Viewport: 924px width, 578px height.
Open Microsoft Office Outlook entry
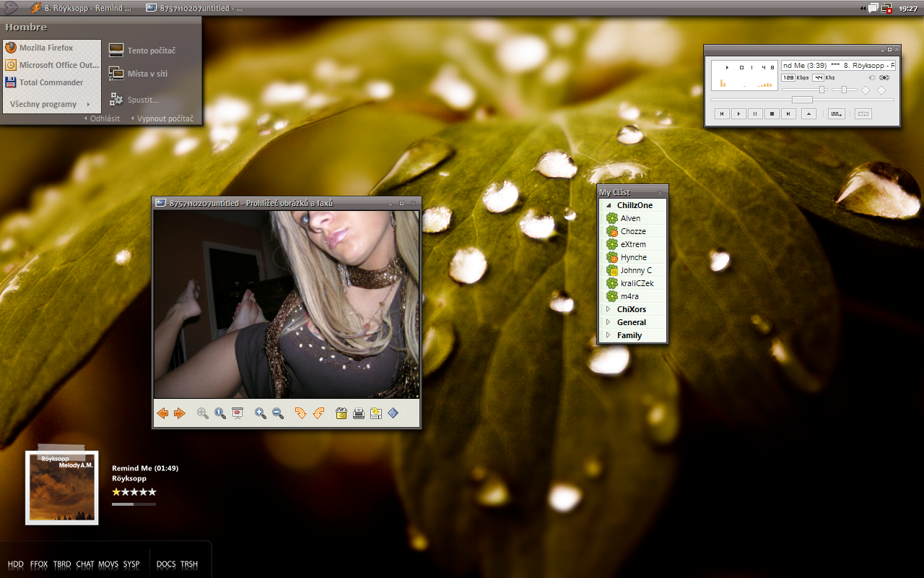pos(51,65)
